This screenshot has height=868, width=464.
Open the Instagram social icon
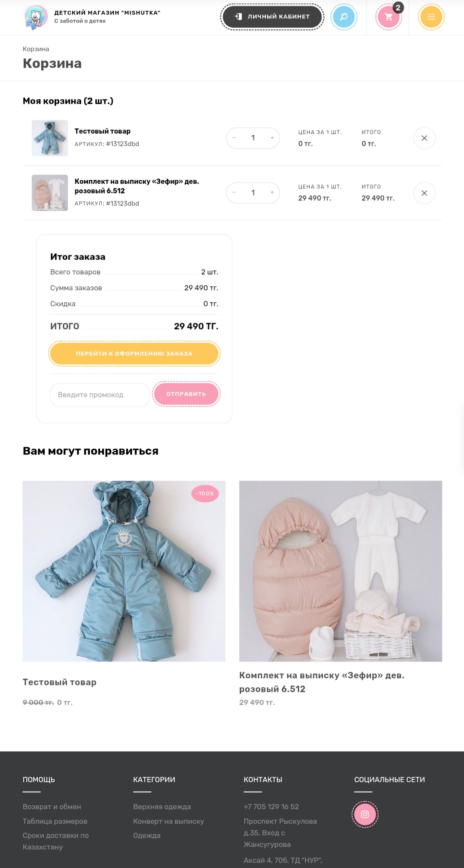(x=365, y=814)
